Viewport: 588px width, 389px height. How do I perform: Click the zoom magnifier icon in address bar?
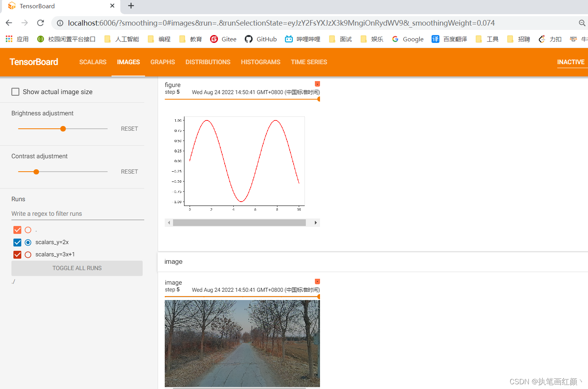tap(582, 23)
